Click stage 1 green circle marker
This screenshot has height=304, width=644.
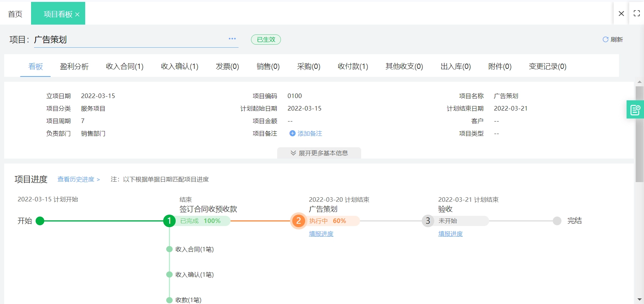[169, 221]
